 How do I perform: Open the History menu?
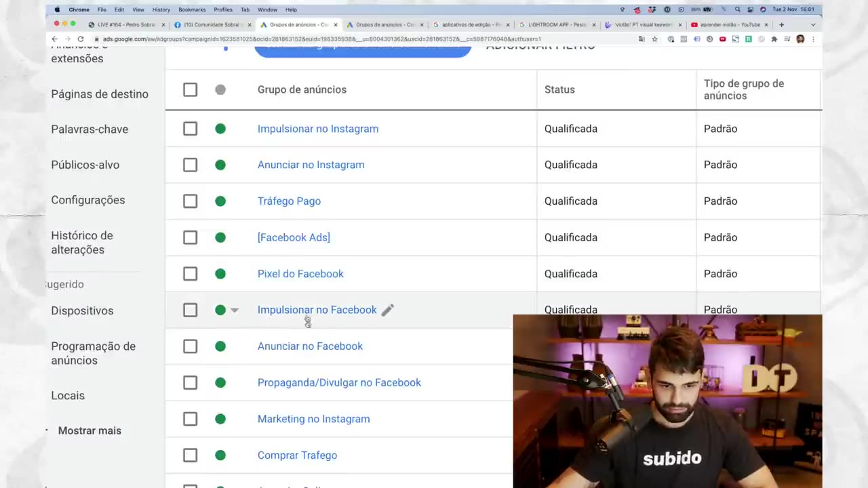pos(161,9)
